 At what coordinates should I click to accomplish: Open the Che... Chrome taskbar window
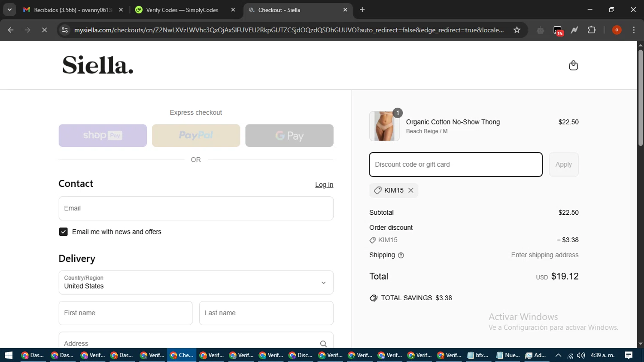pyautogui.click(x=182, y=355)
